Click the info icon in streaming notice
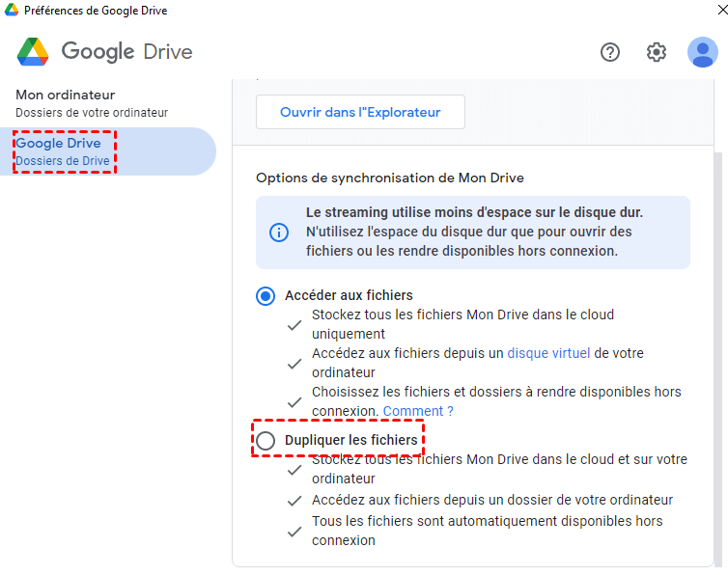728x575 pixels. click(x=279, y=233)
